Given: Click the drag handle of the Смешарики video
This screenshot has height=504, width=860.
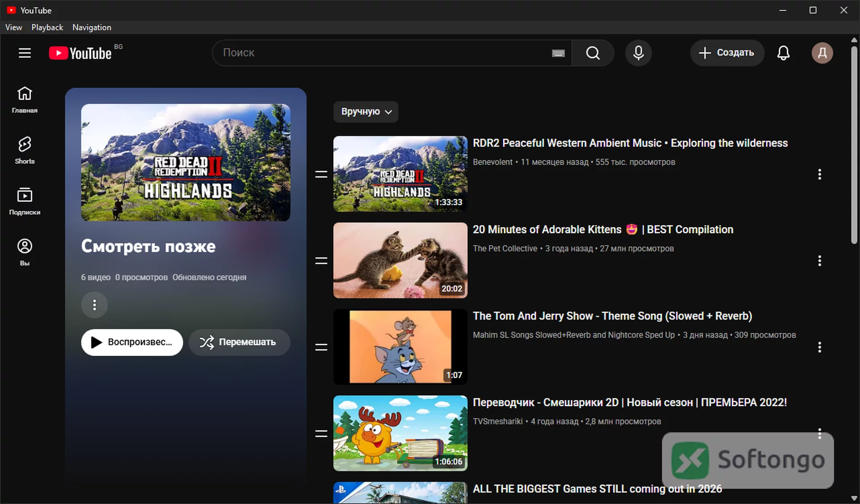Looking at the screenshot, I should click(x=321, y=433).
